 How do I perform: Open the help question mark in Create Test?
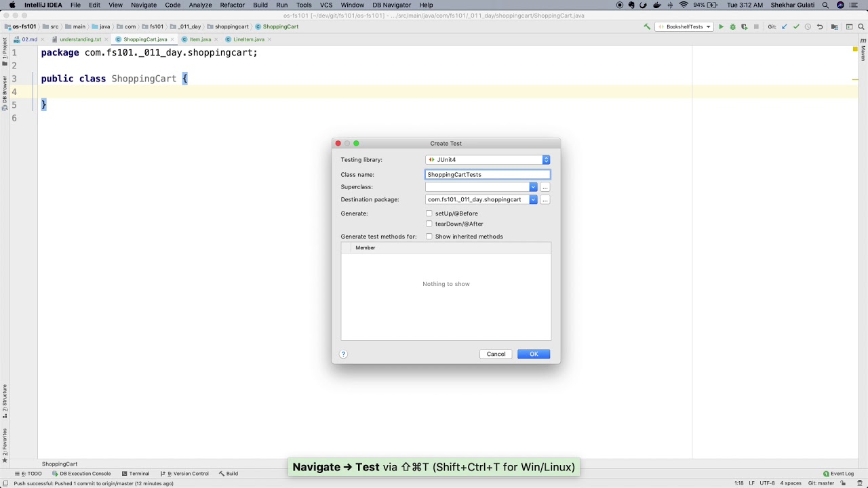[x=343, y=354]
